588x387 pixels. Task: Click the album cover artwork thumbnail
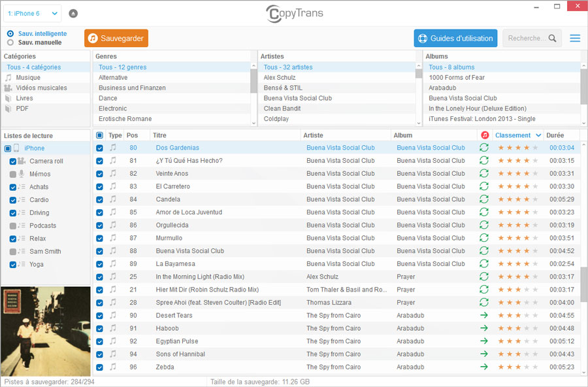click(46, 331)
